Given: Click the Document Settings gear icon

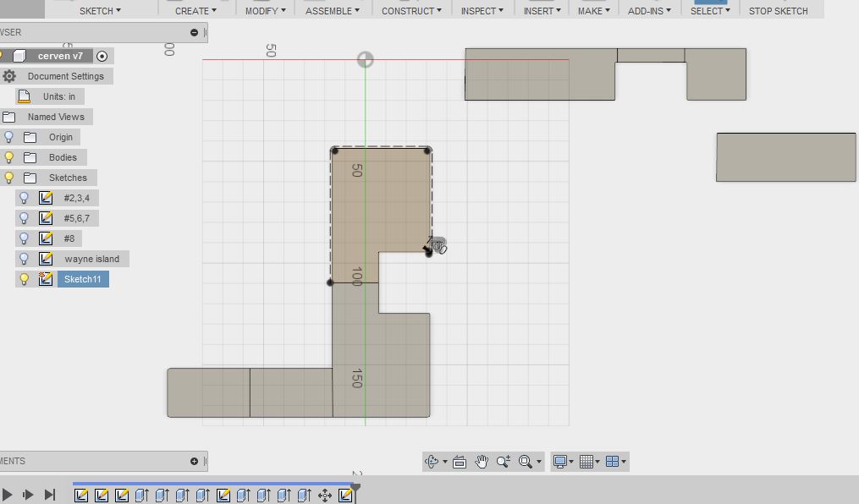Looking at the screenshot, I should tap(8, 75).
